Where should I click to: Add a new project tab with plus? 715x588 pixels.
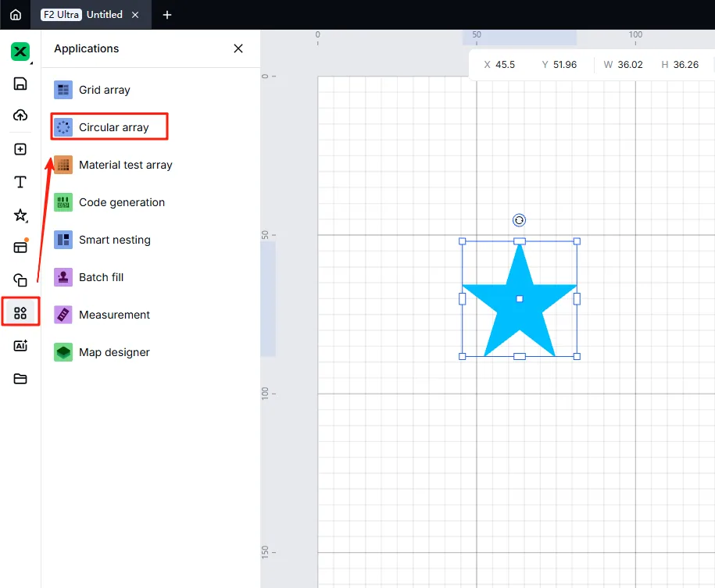(167, 15)
